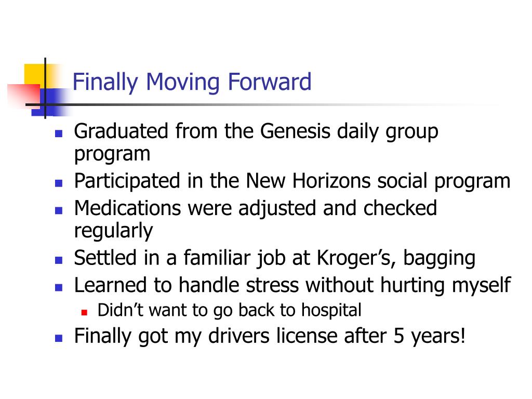
Task: Click 'Settled in a familiar job at Kroger's, bagging'
Action: coord(274,259)
